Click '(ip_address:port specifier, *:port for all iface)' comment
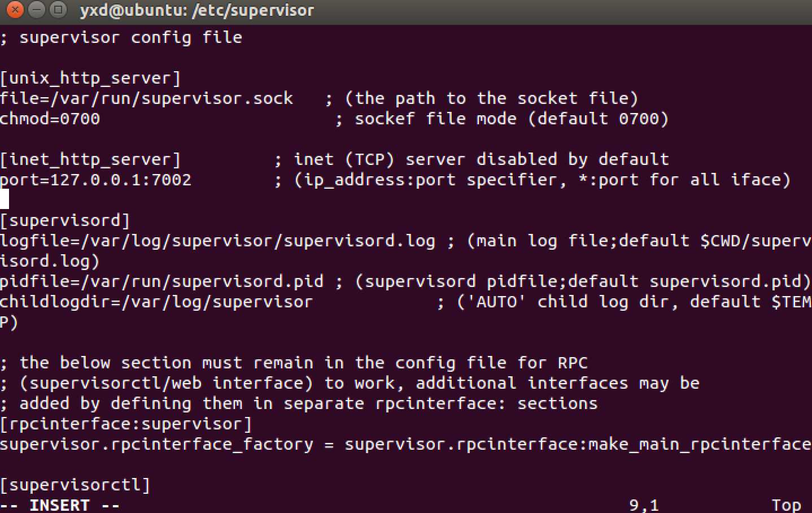The height and width of the screenshot is (513, 812). click(542, 180)
